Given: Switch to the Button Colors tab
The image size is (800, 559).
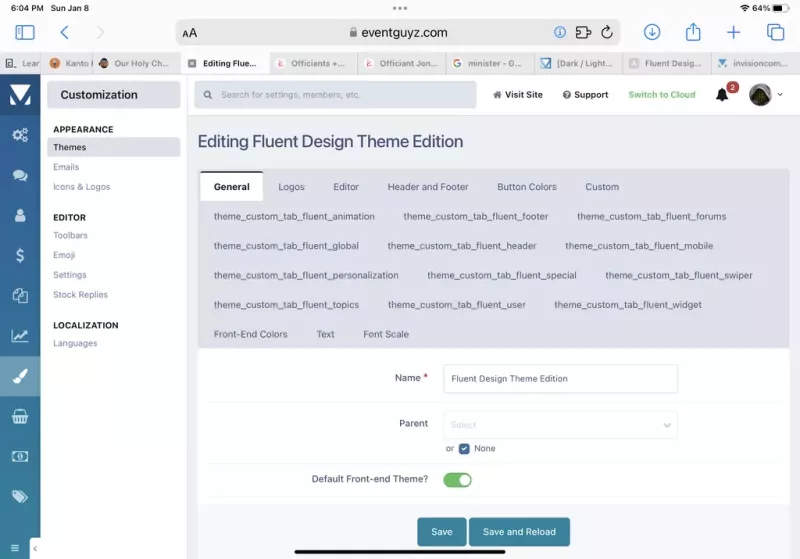Looking at the screenshot, I should tap(527, 187).
